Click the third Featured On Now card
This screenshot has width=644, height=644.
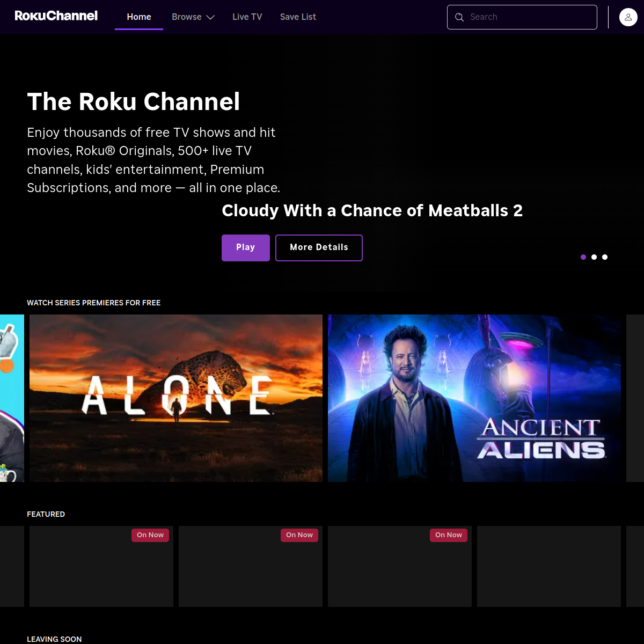pyautogui.click(x=400, y=566)
